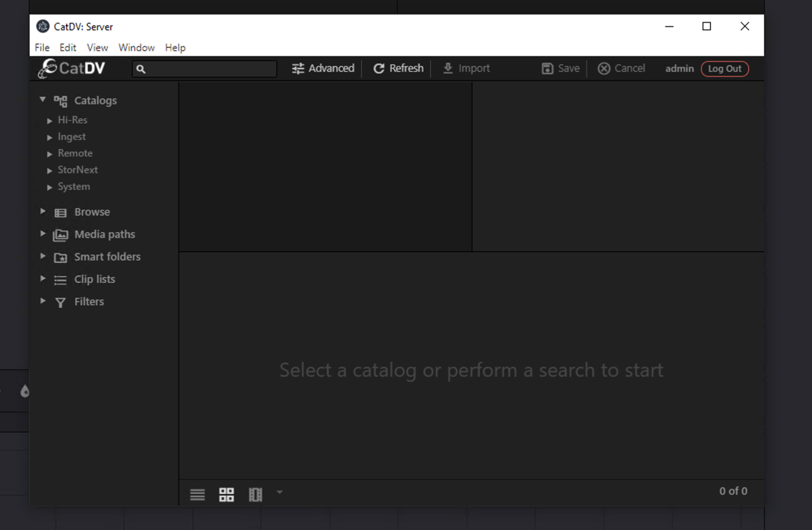
Task: Open the Help menu
Action: [175, 47]
